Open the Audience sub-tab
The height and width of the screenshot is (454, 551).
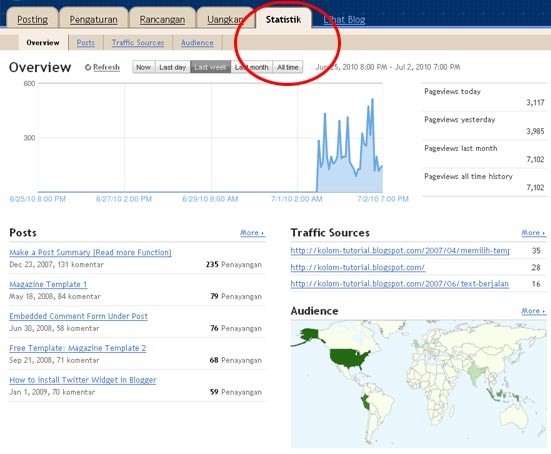(197, 43)
